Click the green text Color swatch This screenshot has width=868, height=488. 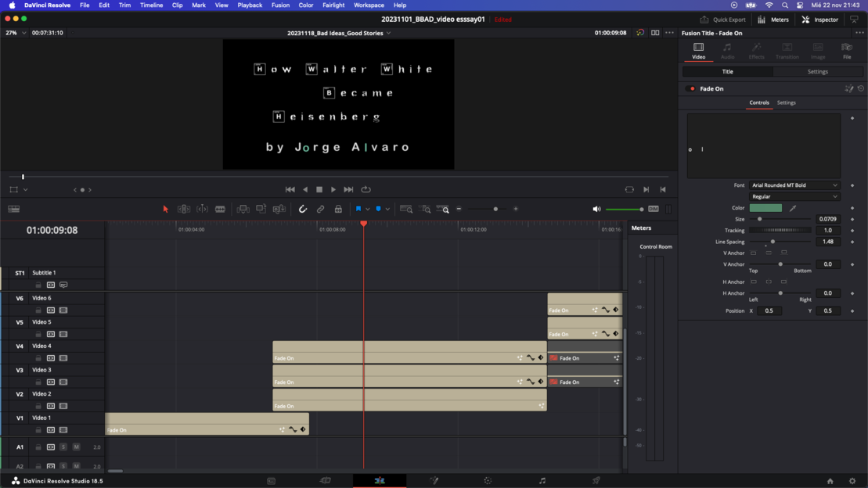(765, 208)
